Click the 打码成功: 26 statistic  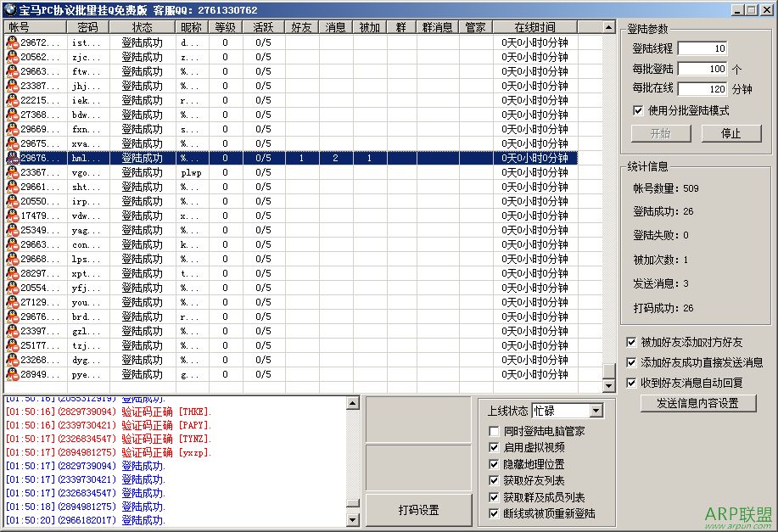click(x=663, y=308)
